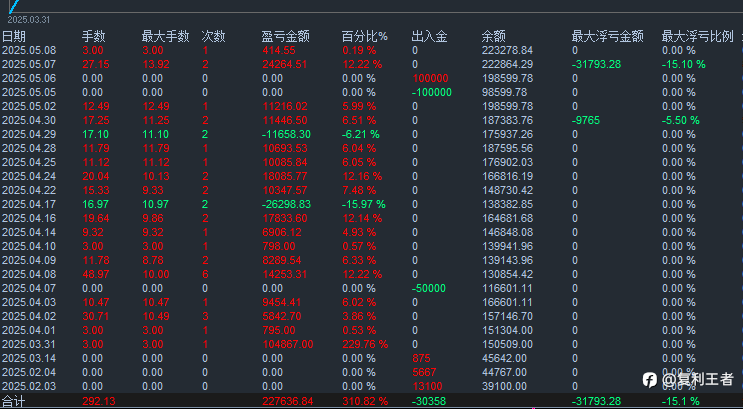Screen dimensions: 743x409
Task: Select the 2025.04.09 date cell
Action: [29, 260]
